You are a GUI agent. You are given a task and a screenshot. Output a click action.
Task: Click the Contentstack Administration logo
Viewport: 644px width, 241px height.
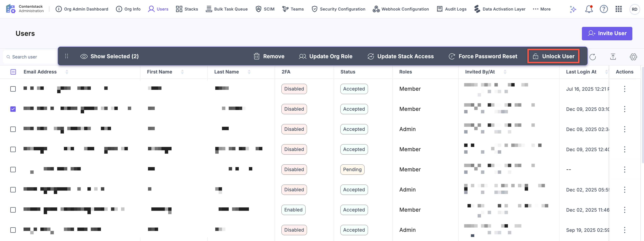tap(24, 9)
